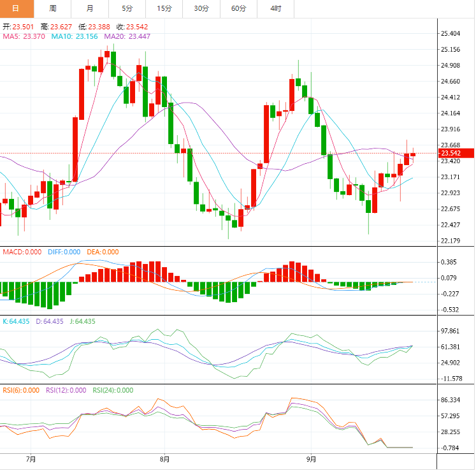The image size is (476, 473).
Task: Select the RSI(6) indicator label
Action: pyautogui.click(x=20, y=390)
